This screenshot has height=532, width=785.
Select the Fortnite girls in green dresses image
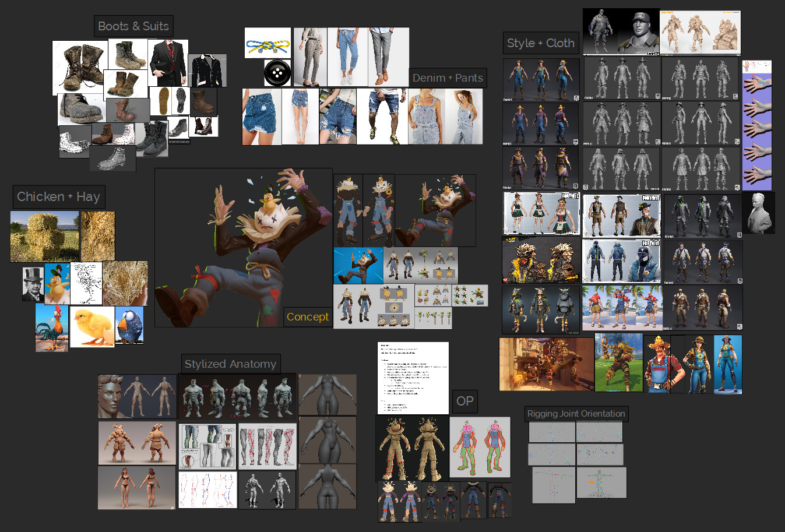click(542, 214)
